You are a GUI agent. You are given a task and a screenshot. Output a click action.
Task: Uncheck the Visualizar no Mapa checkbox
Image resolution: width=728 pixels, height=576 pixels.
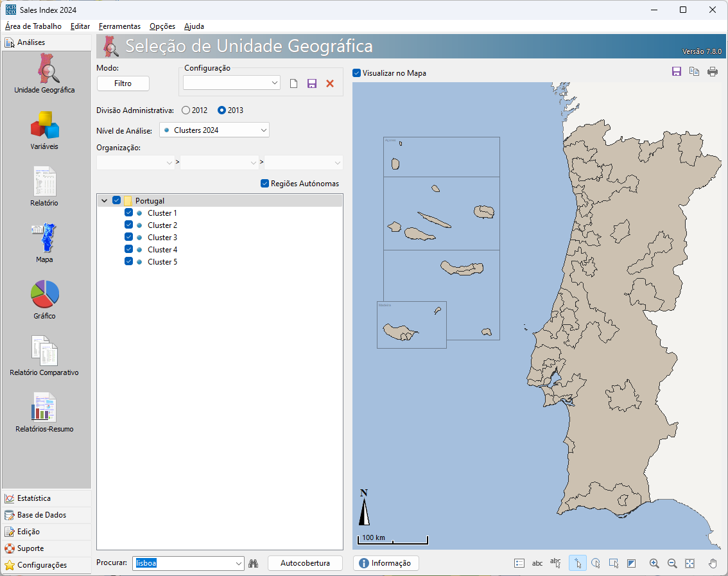tap(357, 73)
